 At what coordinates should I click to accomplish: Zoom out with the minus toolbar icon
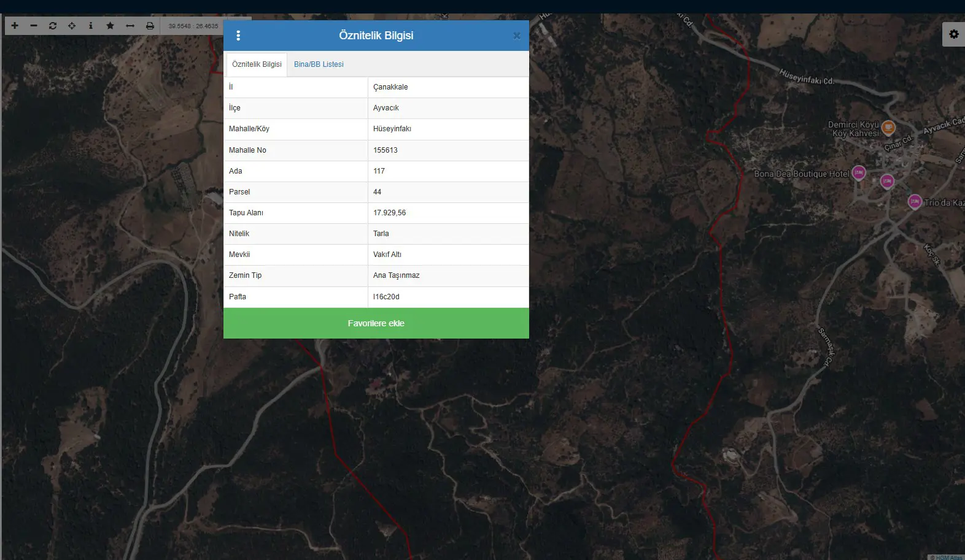coord(34,26)
